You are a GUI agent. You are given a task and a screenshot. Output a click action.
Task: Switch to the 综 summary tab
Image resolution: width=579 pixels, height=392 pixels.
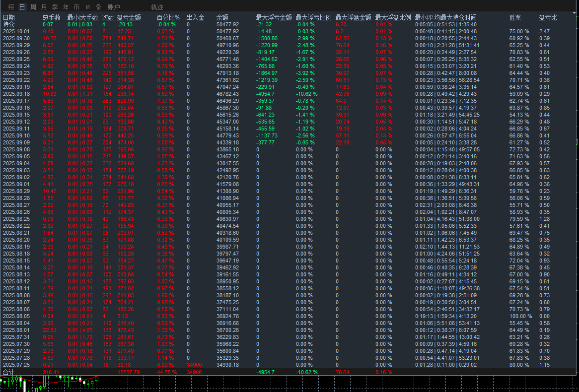11,7
